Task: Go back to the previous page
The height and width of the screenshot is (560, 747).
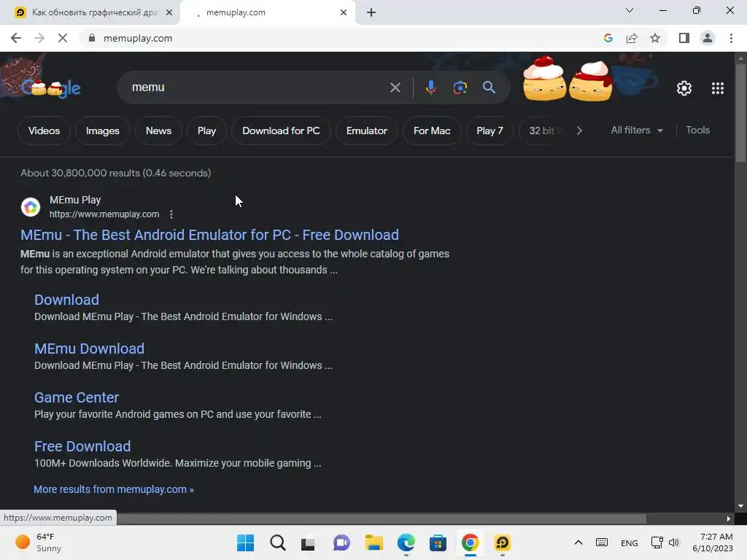Action: [16, 38]
